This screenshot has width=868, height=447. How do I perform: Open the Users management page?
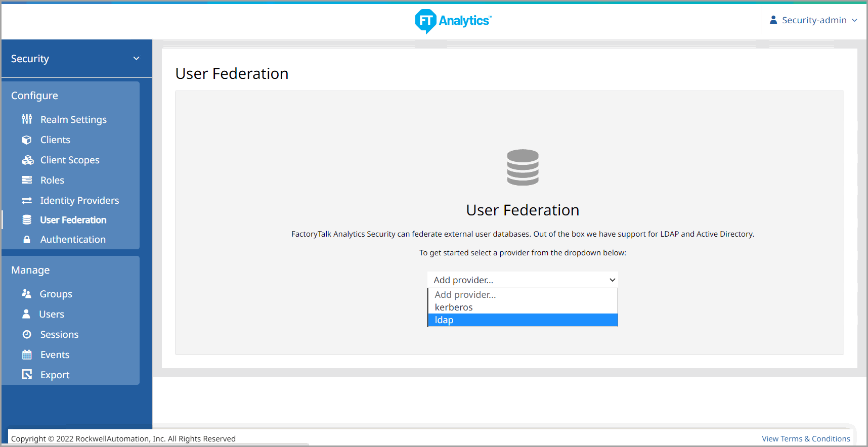pos(52,314)
